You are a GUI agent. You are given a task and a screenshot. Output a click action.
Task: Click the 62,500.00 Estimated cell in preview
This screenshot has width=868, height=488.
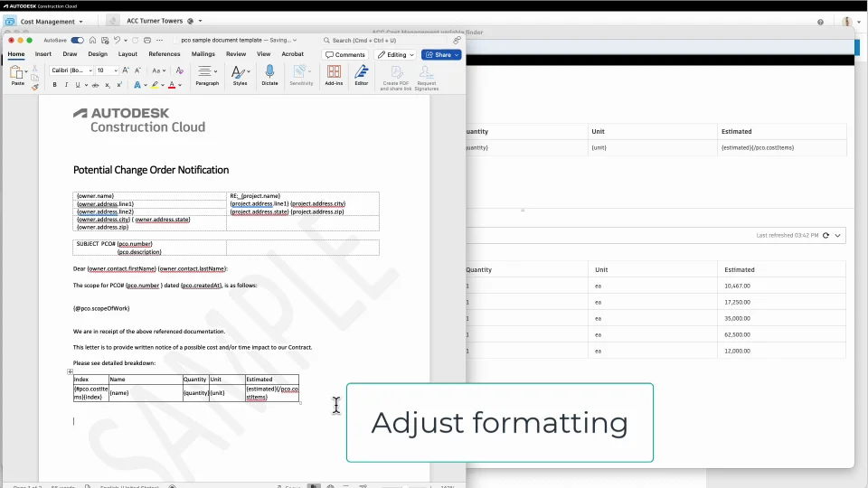(x=782, y=334)
